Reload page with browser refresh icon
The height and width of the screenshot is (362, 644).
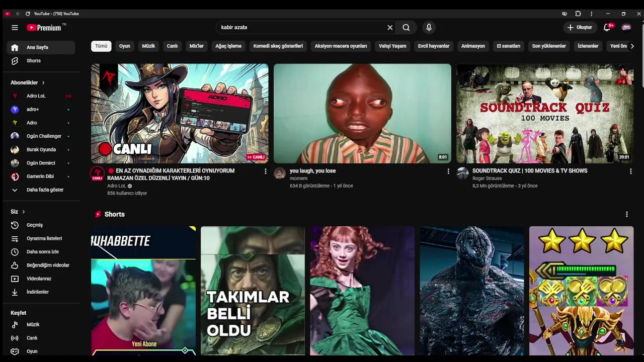[28, 14]
